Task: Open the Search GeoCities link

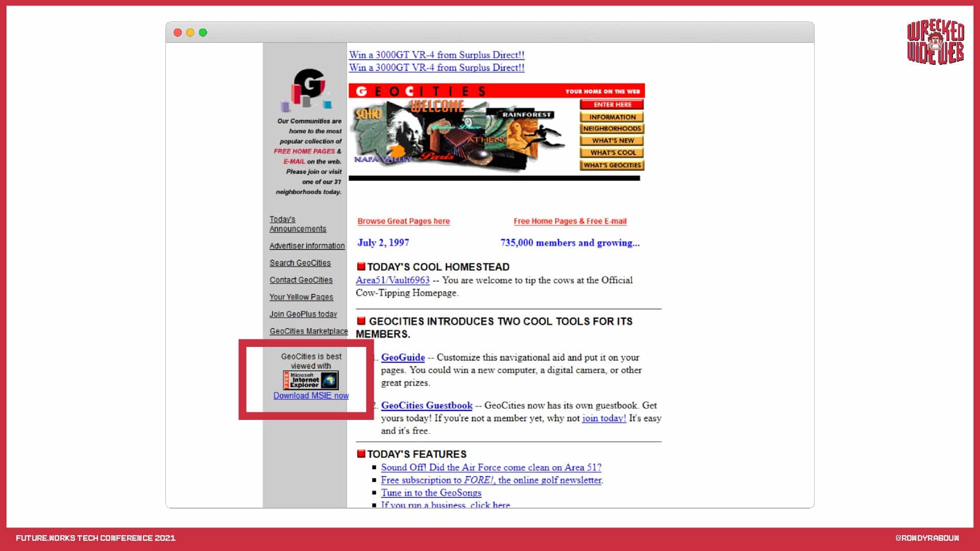Action: (300, 263)
